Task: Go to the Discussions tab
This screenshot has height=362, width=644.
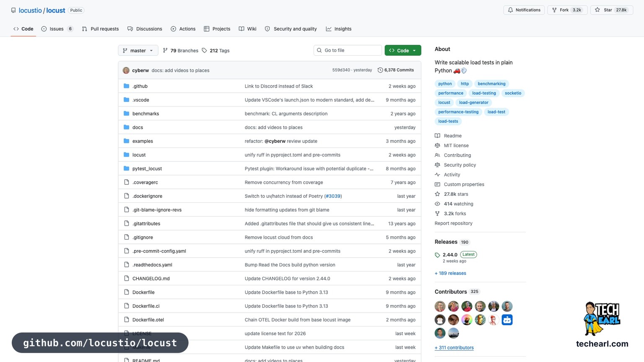Action: 145,29
